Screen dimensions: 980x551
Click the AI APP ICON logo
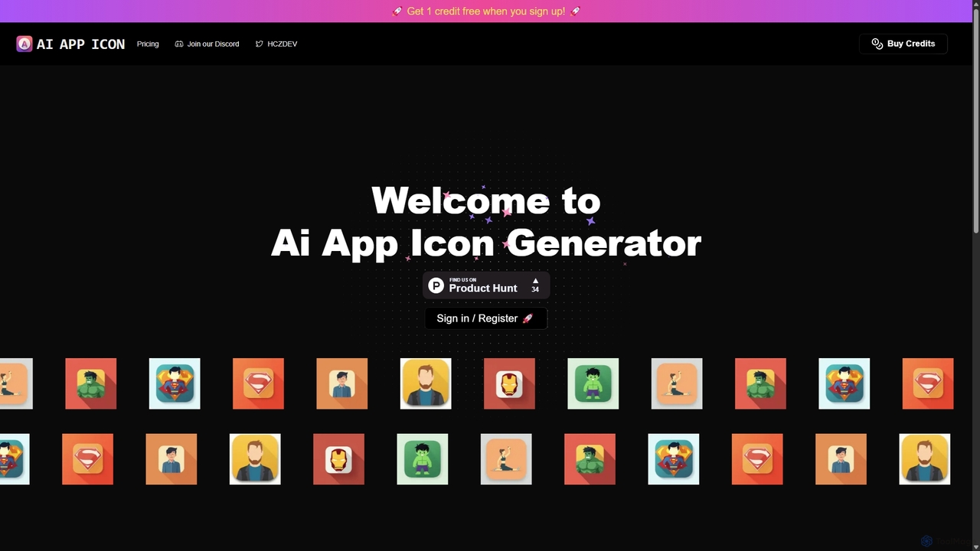[70, 44]
